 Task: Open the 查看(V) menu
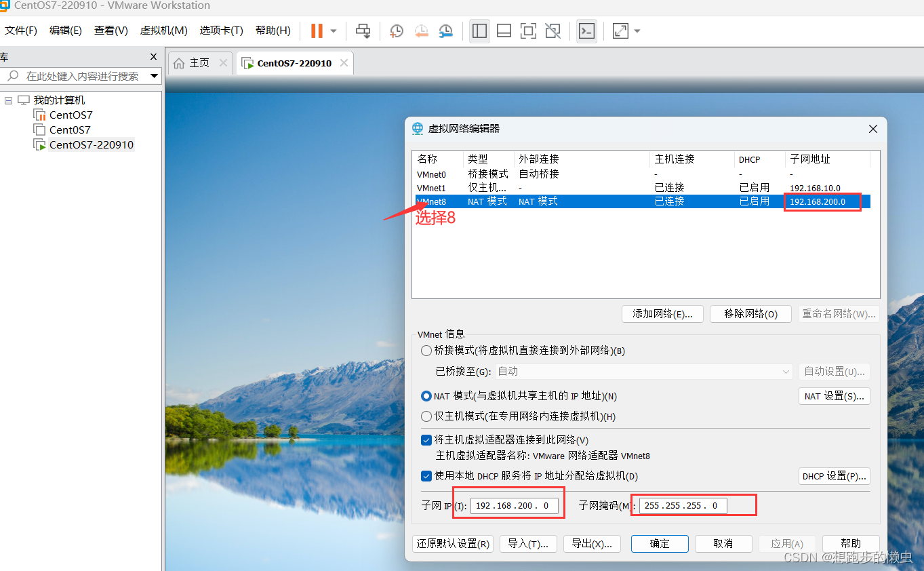coord(111,31)
